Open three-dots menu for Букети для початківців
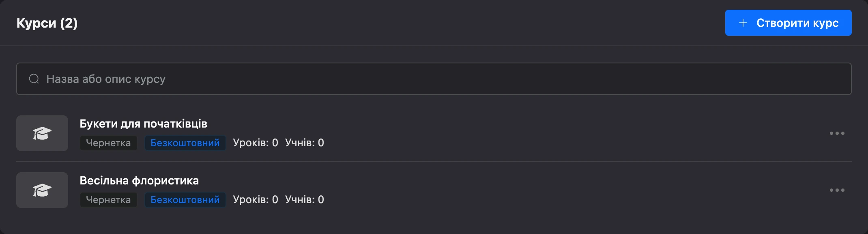Image resolution: width=868 pixels, height=234 pixels. pyautogui.click(x=837, y=133)
